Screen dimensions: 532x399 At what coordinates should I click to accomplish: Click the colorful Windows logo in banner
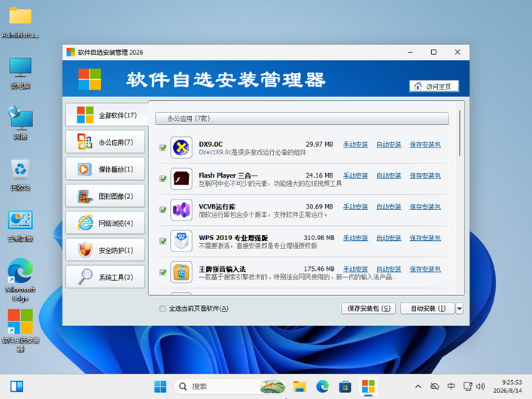pyautogui.click(x=90, y=79)
